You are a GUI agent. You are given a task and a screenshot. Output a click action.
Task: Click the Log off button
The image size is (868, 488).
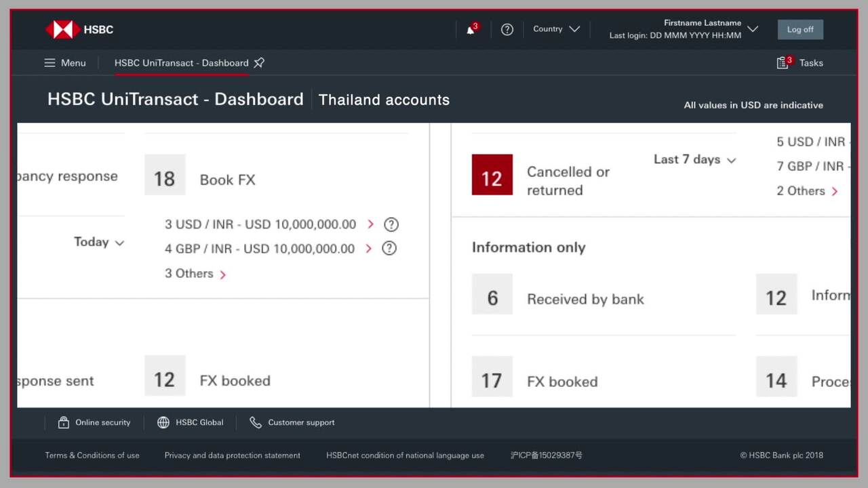pos(800,29)
